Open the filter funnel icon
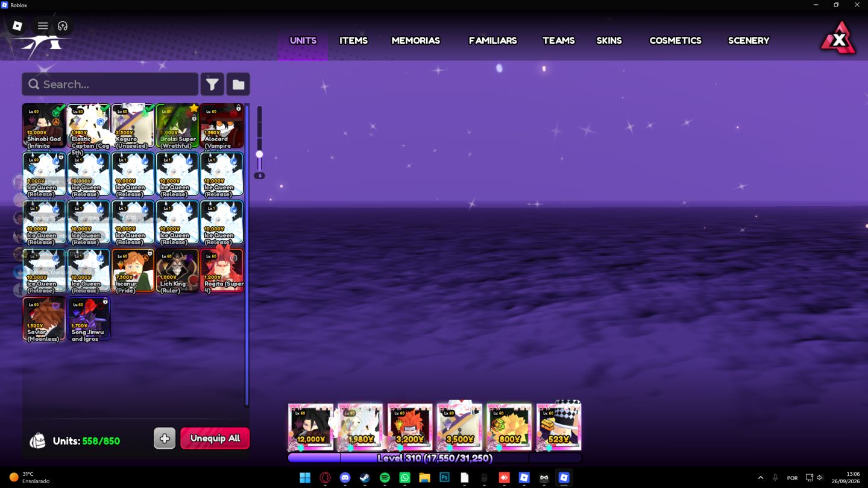This screenshot has height=488, width=868. point(212,84)
